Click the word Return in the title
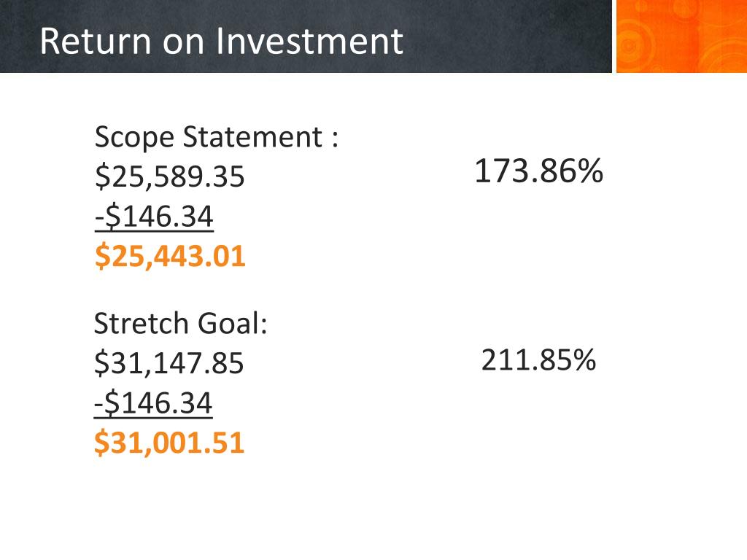747x560 pixels. (96, 42)
